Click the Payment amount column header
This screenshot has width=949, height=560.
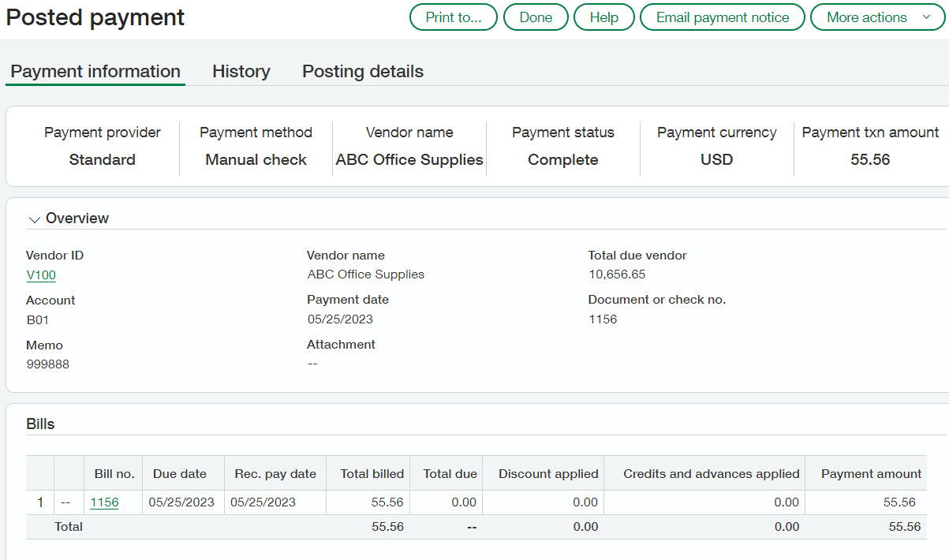871,474
